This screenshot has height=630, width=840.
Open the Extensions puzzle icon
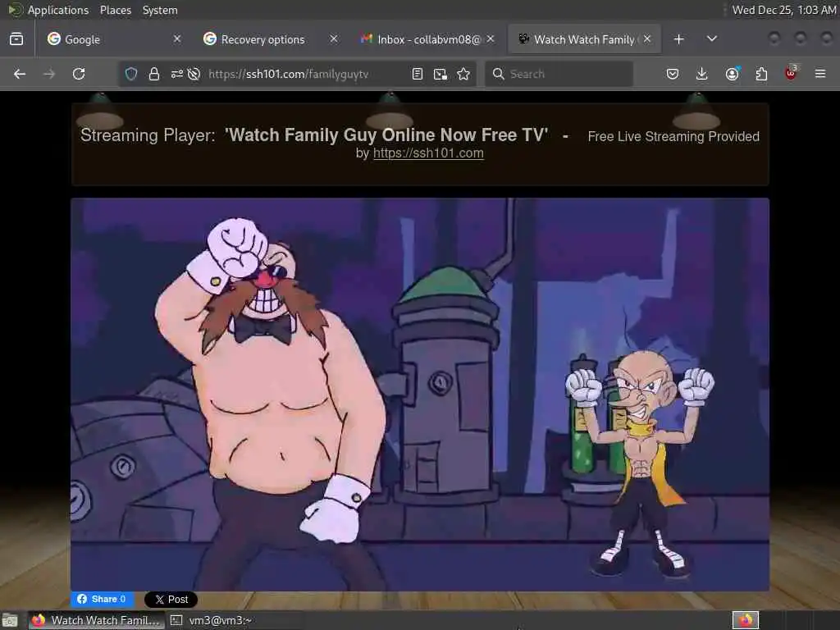pyautogui.click(x=761, y=74)
